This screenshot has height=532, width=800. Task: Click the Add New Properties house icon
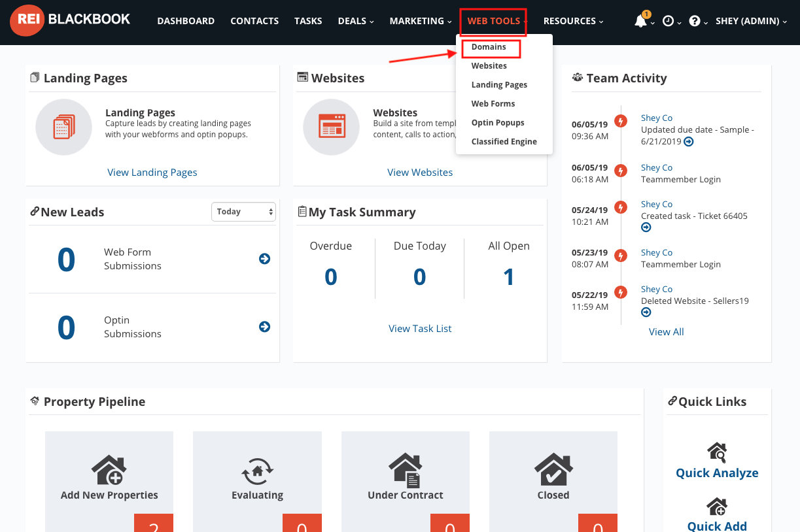pyautogui.click(x=109, y=469)
